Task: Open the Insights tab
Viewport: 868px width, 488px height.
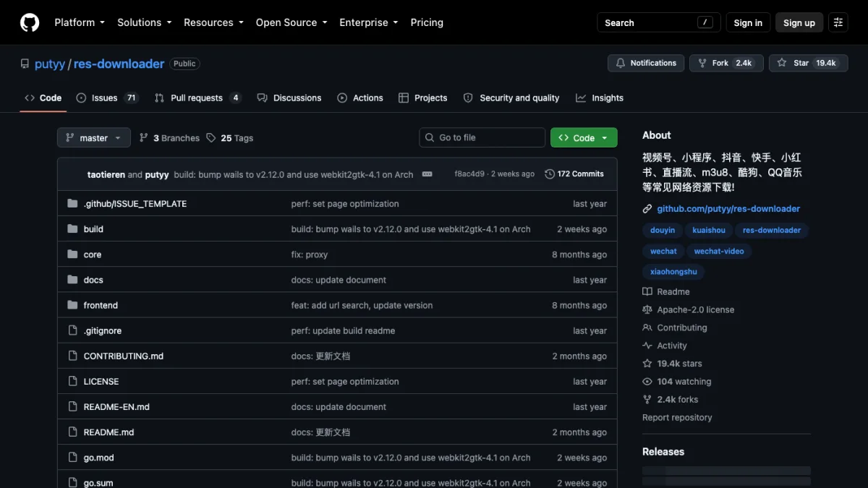Action: 600,98
